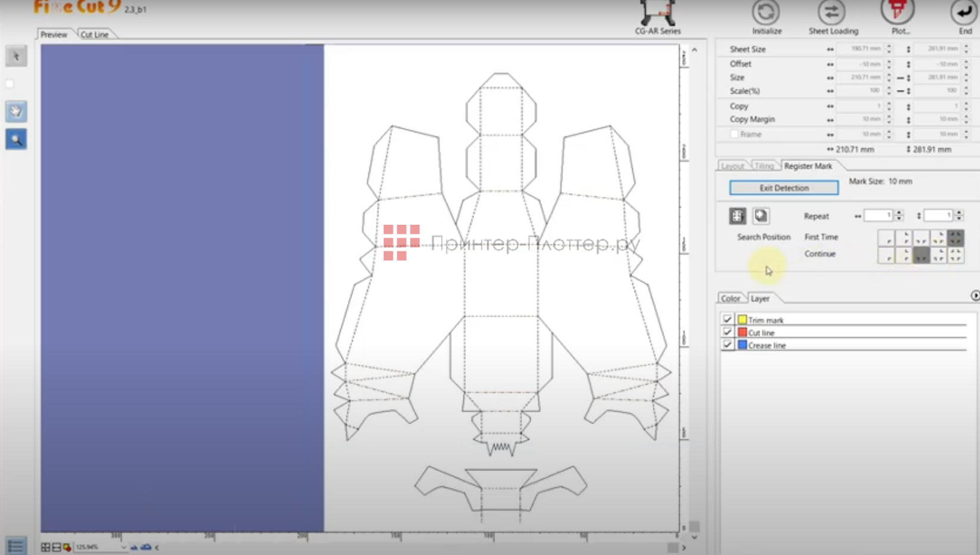Open Sheet Loading
This screenshot has width=980, height=555.
[x=832, y=13]
